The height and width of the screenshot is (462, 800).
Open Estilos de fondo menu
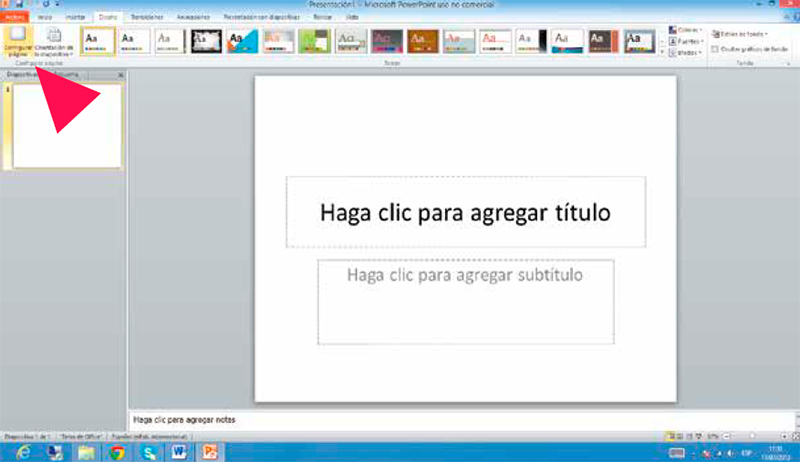(736, 33)
